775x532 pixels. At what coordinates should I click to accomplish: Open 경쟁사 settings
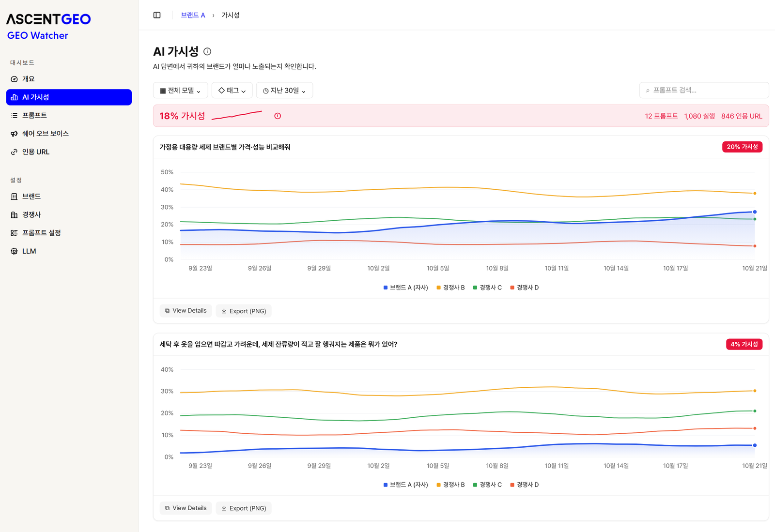tap(69, 215)
